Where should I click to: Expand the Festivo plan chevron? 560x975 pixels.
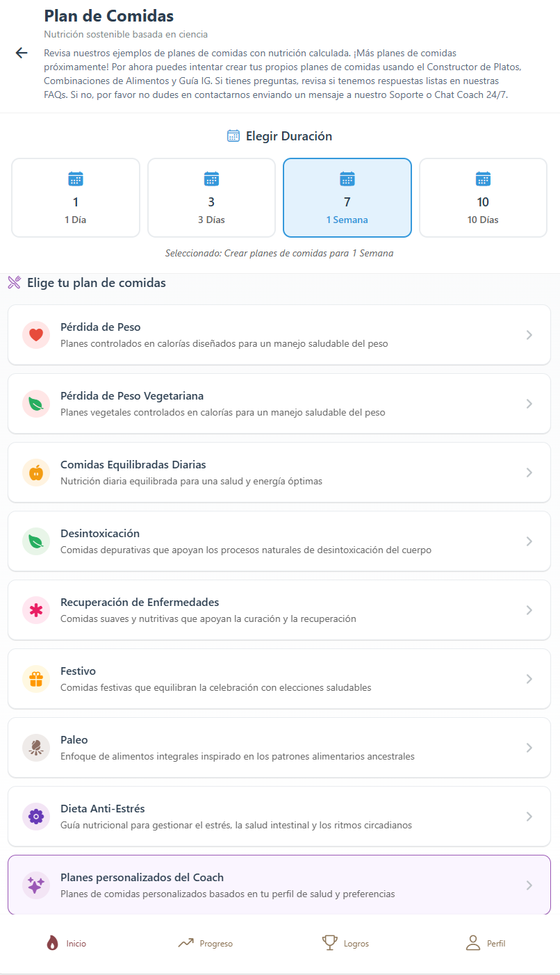pyautogui.click(x=529, y=679)
